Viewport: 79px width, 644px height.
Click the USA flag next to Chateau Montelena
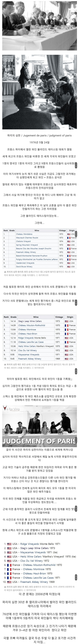point(69,234)
